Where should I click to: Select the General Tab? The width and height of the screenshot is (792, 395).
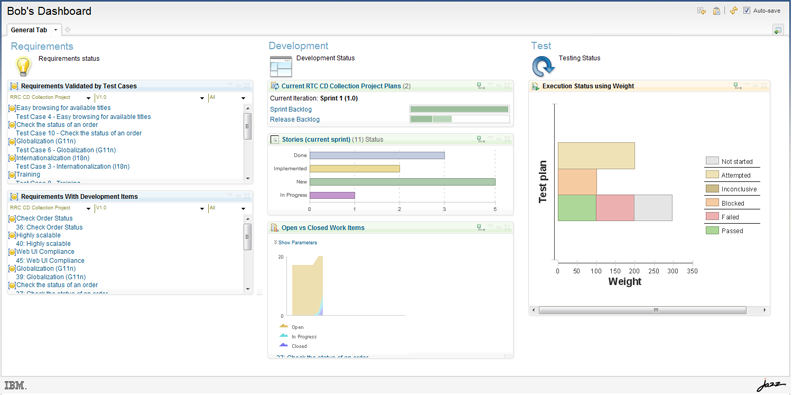29,30
